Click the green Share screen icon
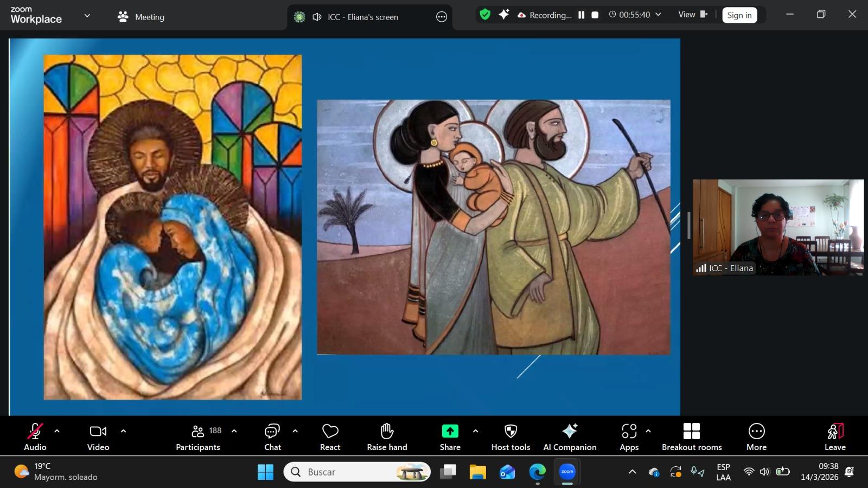Viewport: 868px width, 488px height. coord(450,431)
